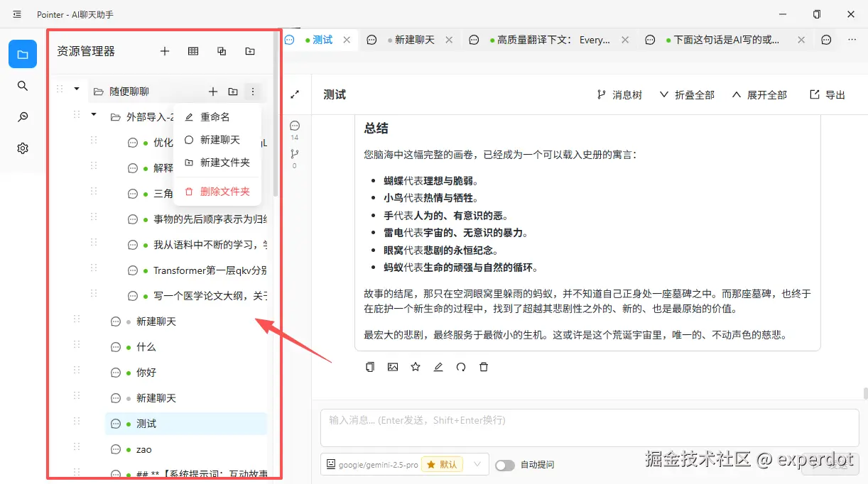Toggle the 自动提问 switch
The image size is (868, 484).
505,466
